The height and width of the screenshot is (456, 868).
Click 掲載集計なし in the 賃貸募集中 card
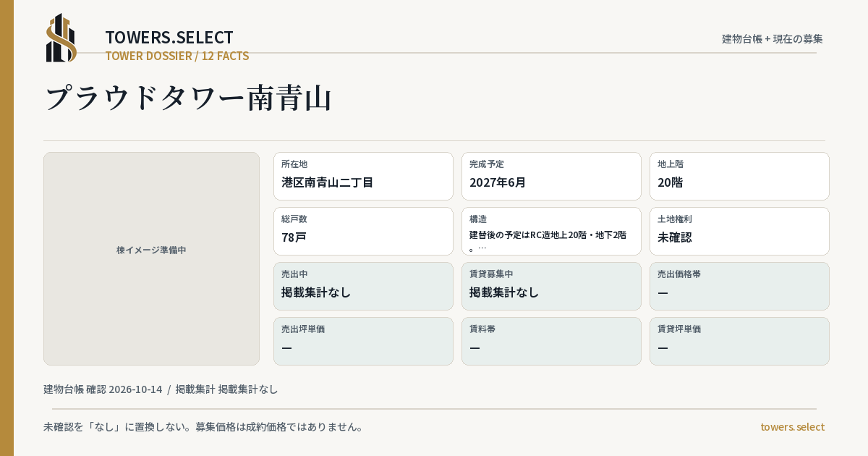pos(504,292)
